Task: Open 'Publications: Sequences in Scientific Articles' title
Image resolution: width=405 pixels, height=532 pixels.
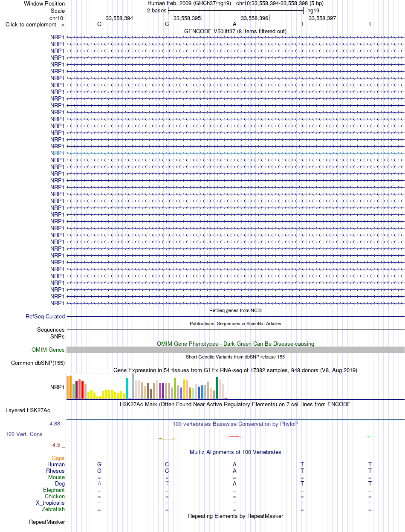Action: [235, 324]
